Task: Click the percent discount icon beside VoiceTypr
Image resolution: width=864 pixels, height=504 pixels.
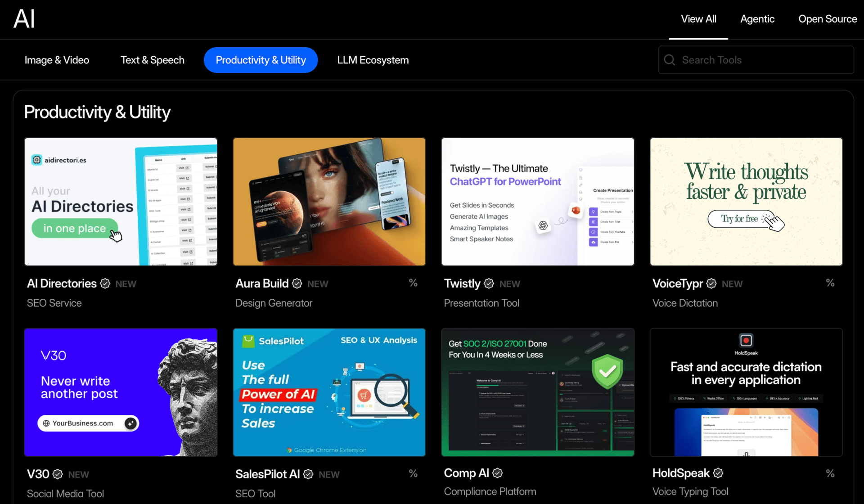Action: click(830, 283)
